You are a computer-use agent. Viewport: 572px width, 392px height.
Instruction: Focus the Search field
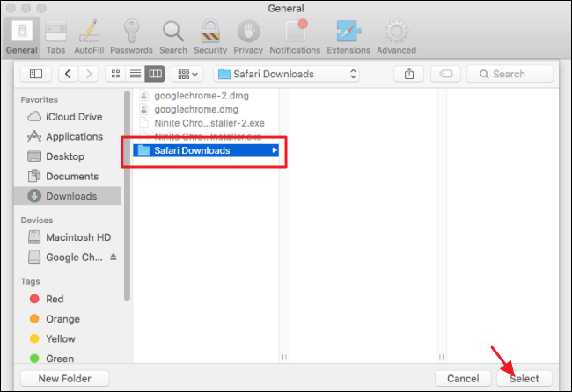click(510, 74)
